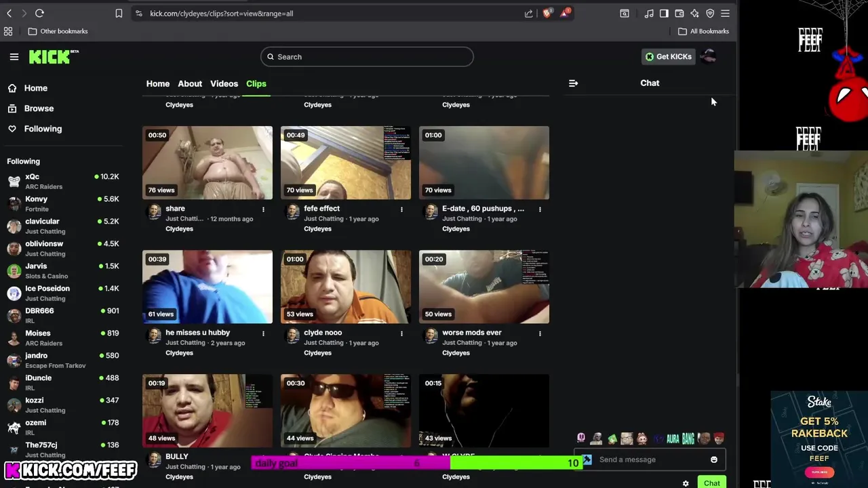Viewport: 868px width, 488px height.
Task: Share the page using the share icon
Action: tap(529, 13)
